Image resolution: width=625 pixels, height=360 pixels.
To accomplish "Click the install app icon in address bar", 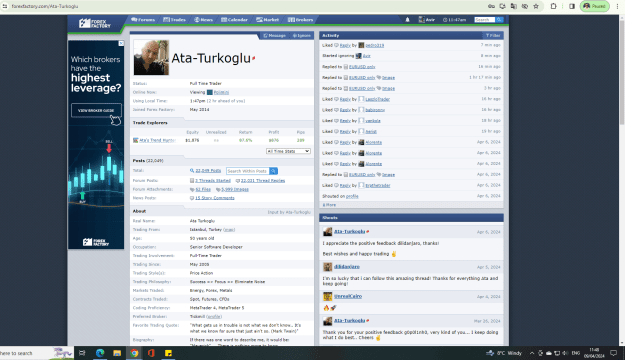I will coord(503,6).
